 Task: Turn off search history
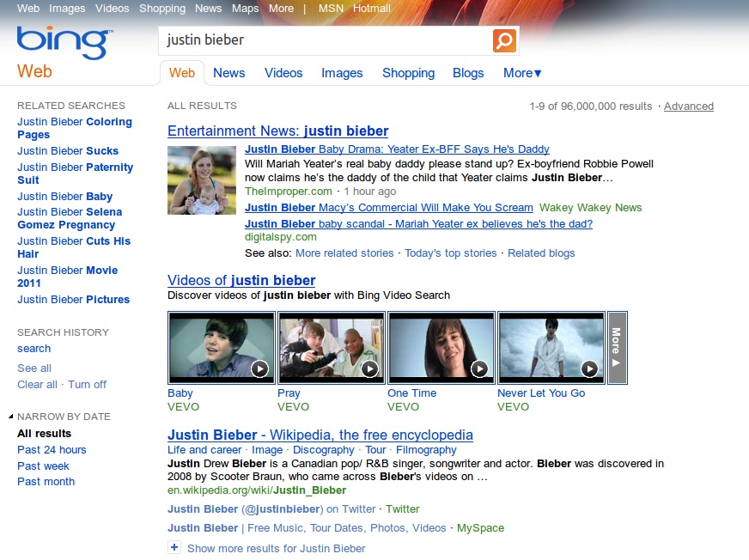click(x=87, y=385)
